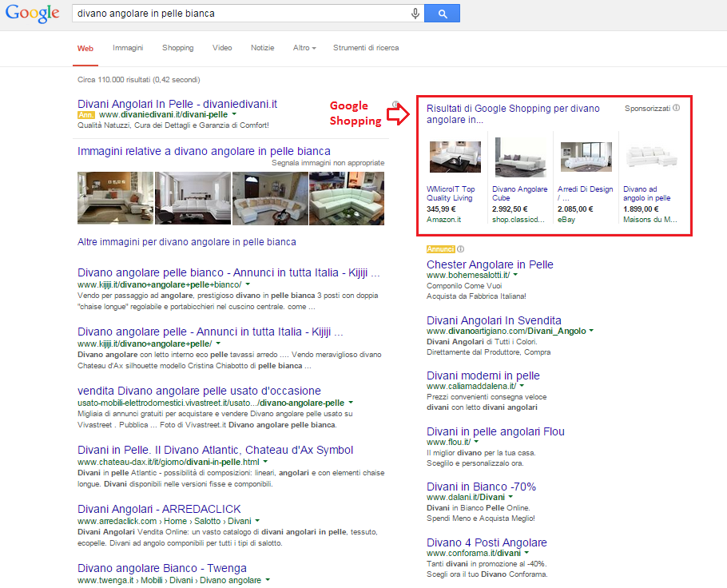Open the third image result with dark door
Viewport: 727px width, 588px height.
click(x=270, y=198)
